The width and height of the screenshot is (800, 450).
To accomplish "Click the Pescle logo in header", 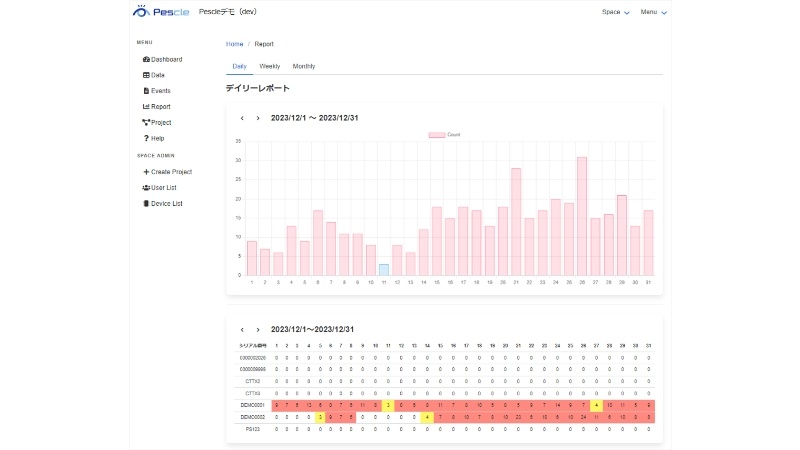I will [160, 12].
